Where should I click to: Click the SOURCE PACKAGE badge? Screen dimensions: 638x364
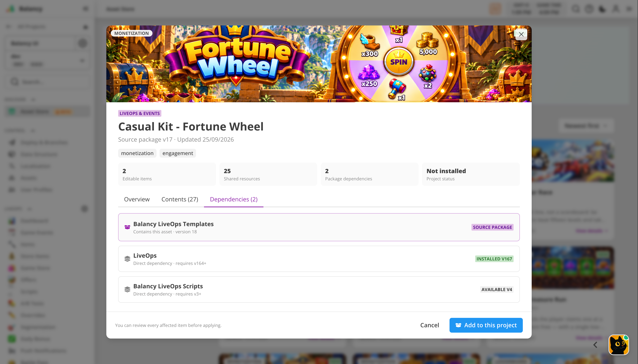click(x=492, y=227)
